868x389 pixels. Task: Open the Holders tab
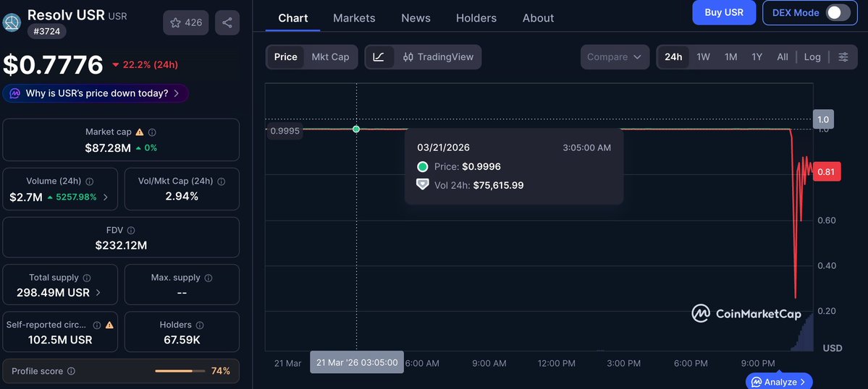coord(476,17)
